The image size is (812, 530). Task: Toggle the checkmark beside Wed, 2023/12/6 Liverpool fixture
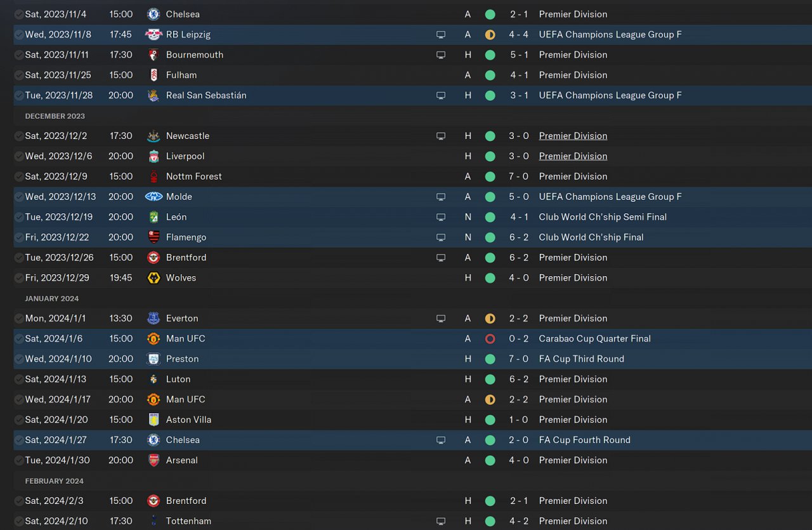[19, 156]
